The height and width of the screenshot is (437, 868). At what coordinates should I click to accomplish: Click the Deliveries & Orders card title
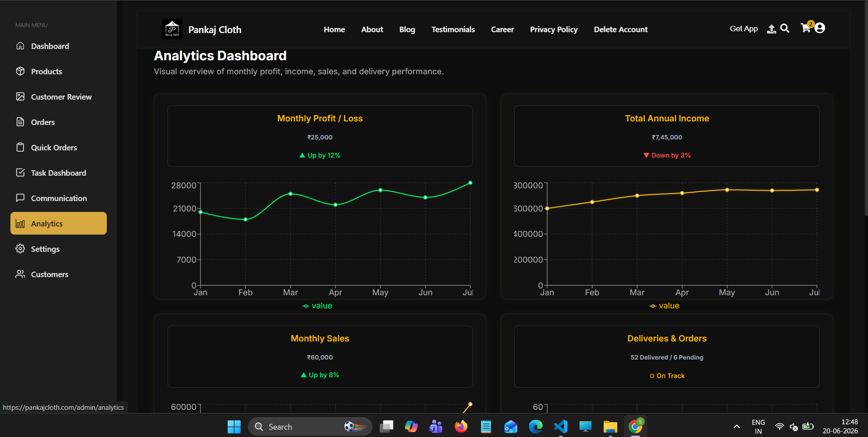[667, 338]
